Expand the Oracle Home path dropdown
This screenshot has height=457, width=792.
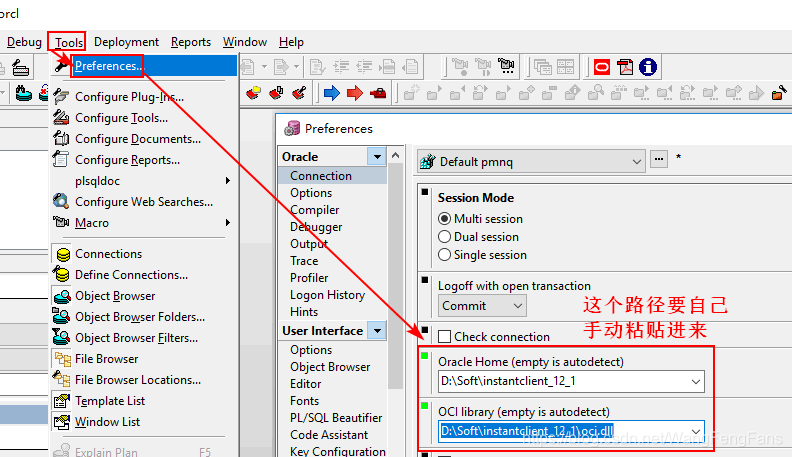[696, 381]
